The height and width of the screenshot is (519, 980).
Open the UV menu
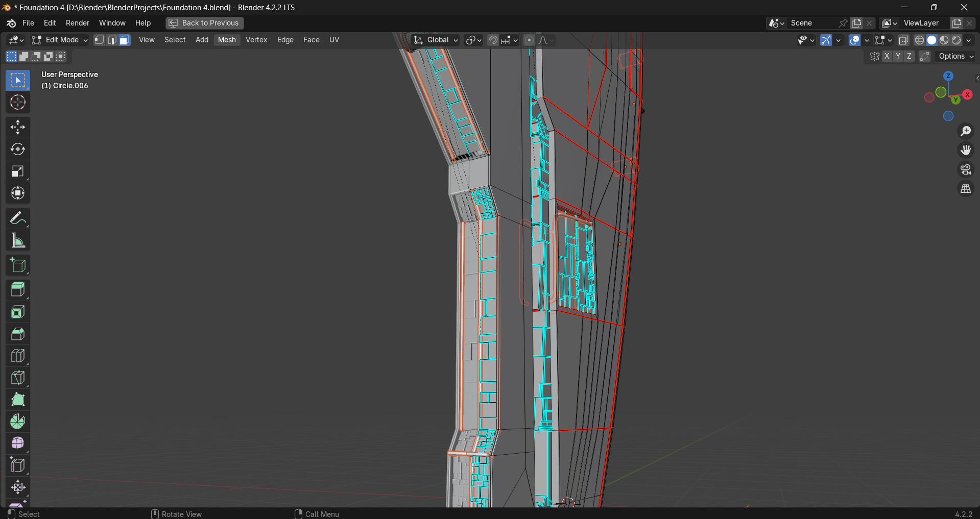334,40
